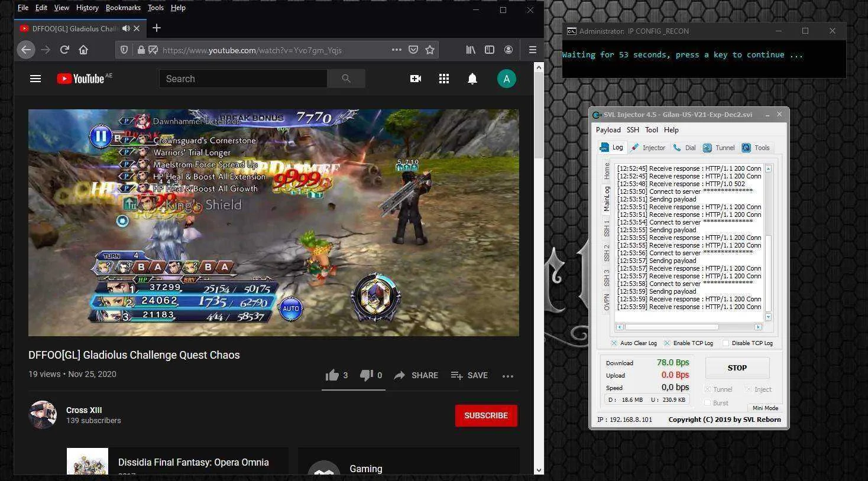The height and width of the screenshot is (481, 868).
Task: Open YouTube notifications bell
Action: [472, 79]
